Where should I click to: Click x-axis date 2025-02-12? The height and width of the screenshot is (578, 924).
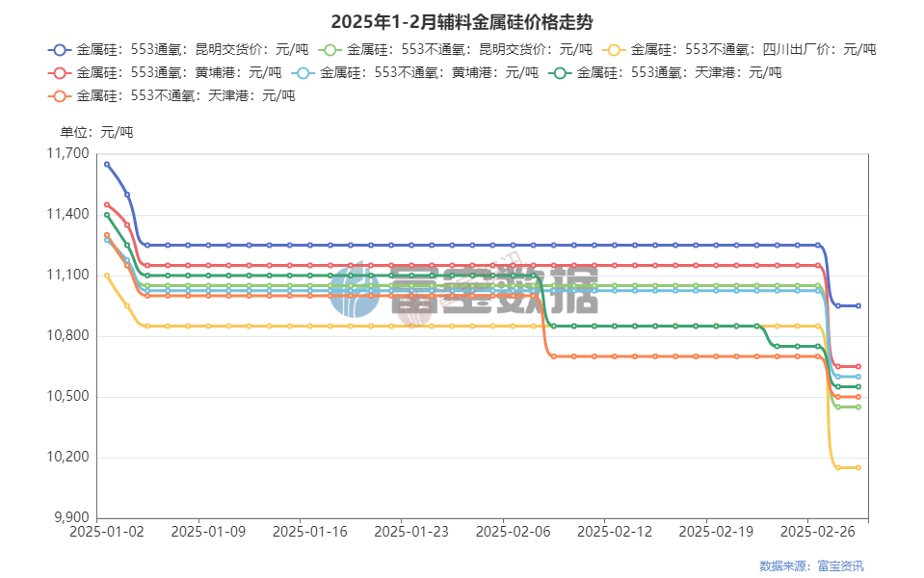coord(615,532)
